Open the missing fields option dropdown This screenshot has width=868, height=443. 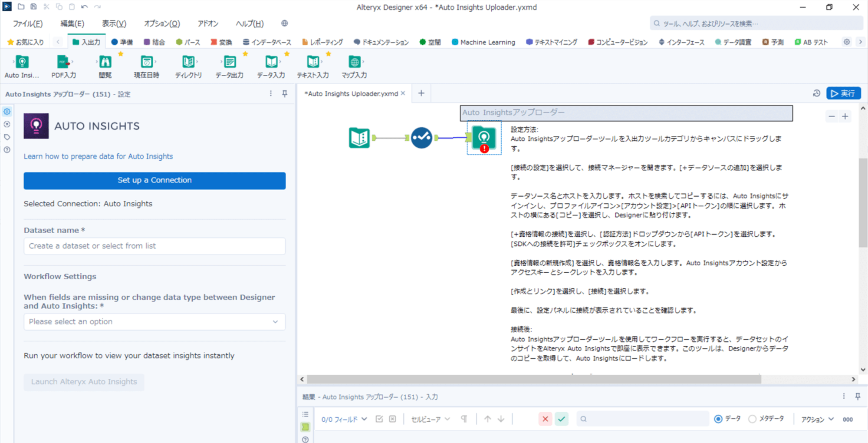click(155, 322)
